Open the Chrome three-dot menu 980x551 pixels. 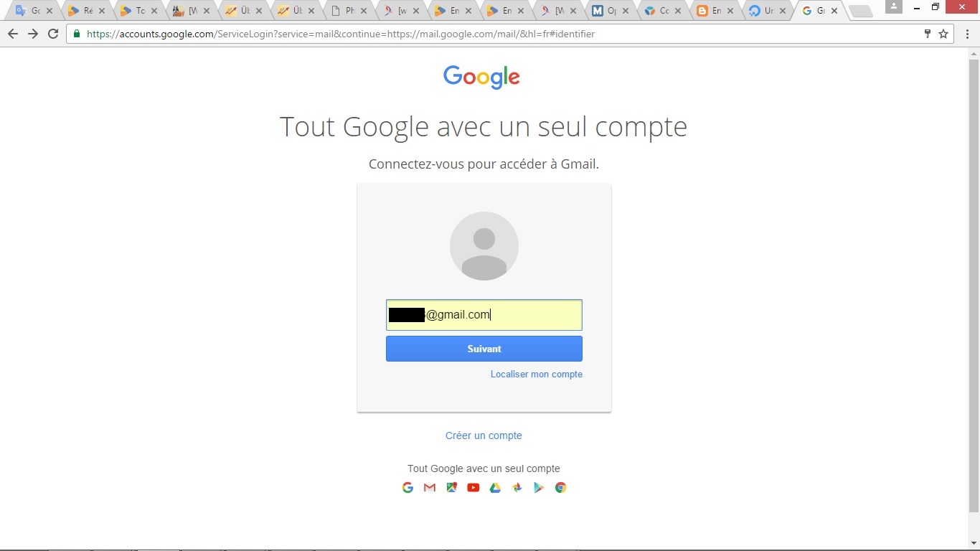[x=968, y=34]
